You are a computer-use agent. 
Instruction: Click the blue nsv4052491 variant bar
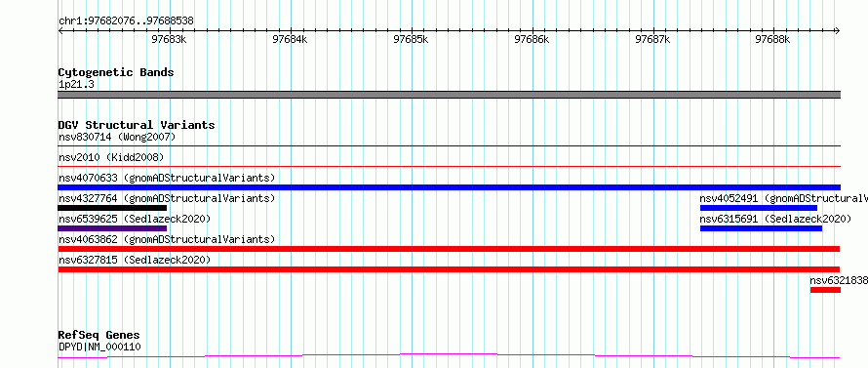(759, 208)
